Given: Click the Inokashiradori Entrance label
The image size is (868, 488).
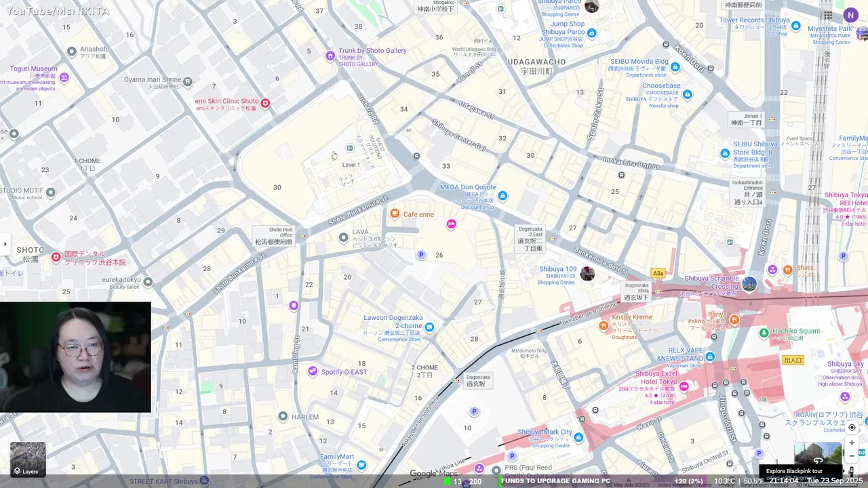Looking at the screenshot, I should coord(747,192).
